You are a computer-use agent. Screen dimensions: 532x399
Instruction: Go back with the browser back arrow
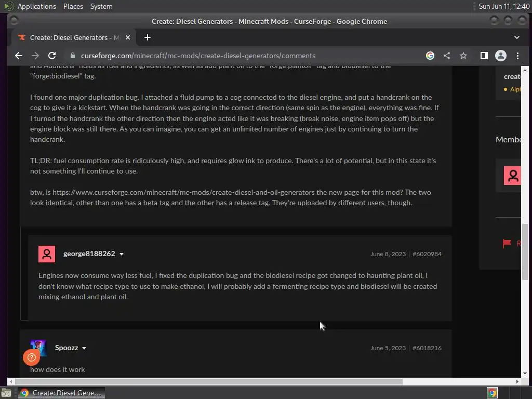pos(19,56)
